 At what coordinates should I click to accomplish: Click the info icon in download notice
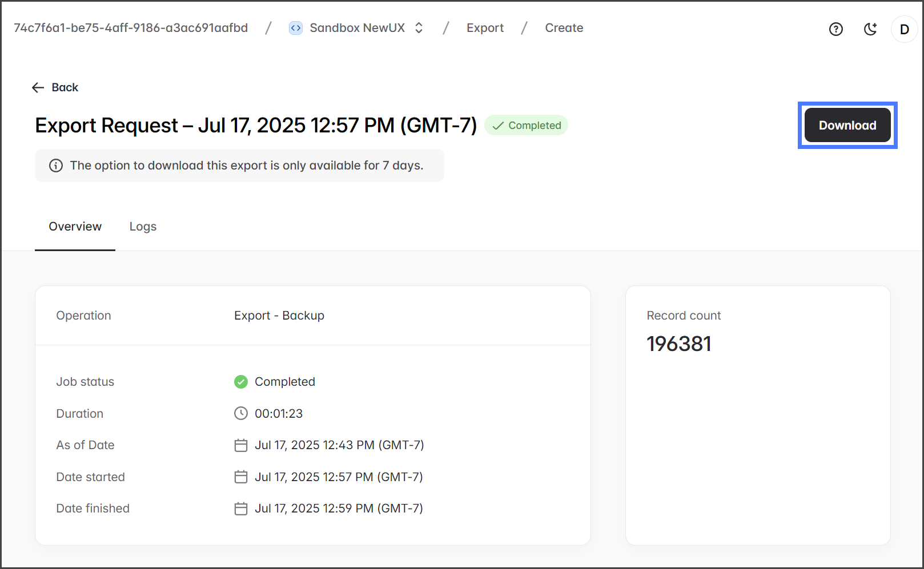coord(56,166)
